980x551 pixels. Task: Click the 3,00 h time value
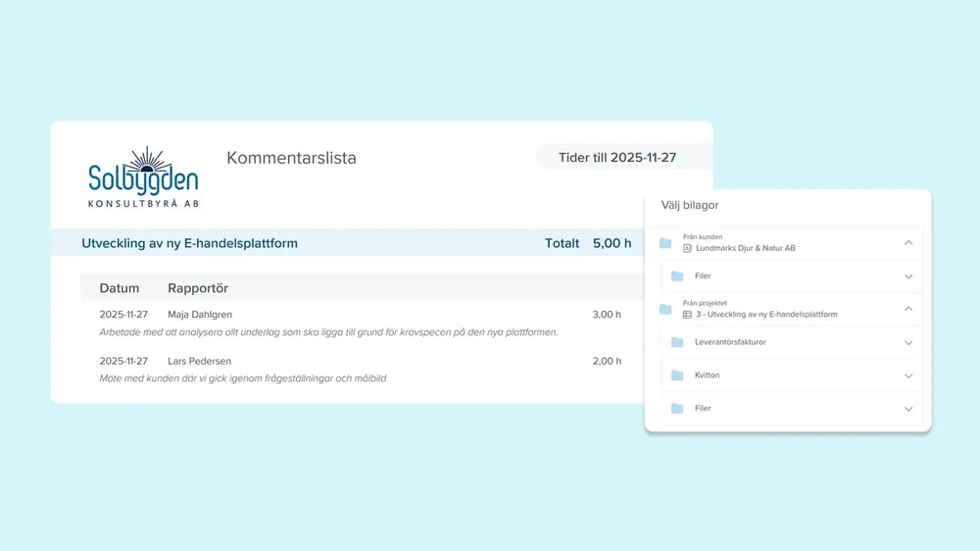click(607, 315)
